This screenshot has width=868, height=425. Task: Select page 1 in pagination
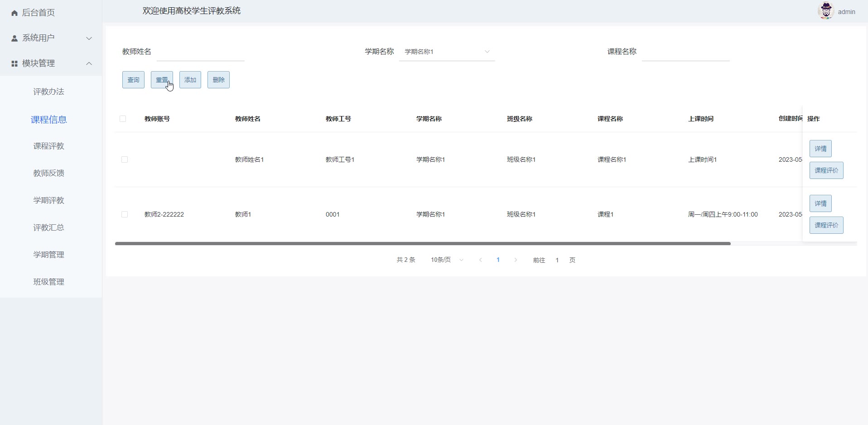tap(498, 260)
